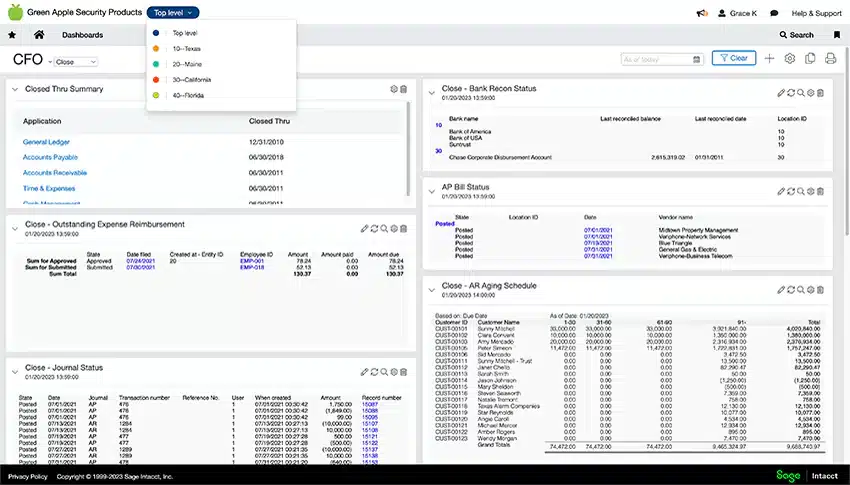Magnify the AR Aging Schedule report
The width and height of the screenshot is (850, 485).
801,290
